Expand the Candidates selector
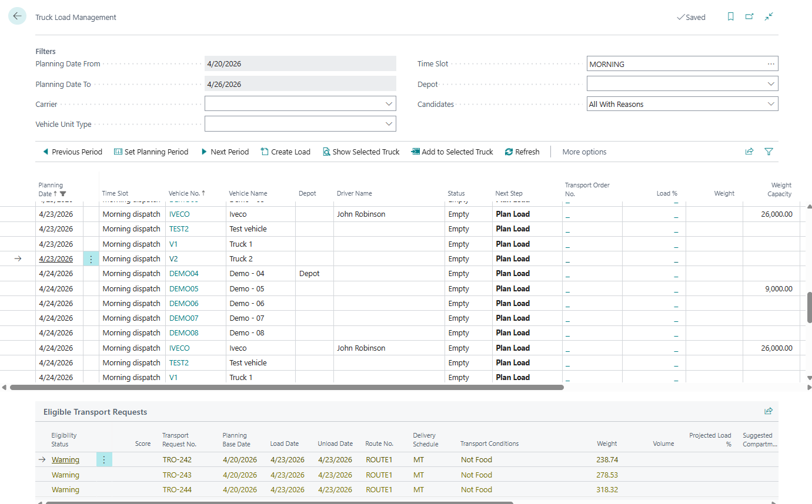The image size is (812, 504). pos(771,103)
